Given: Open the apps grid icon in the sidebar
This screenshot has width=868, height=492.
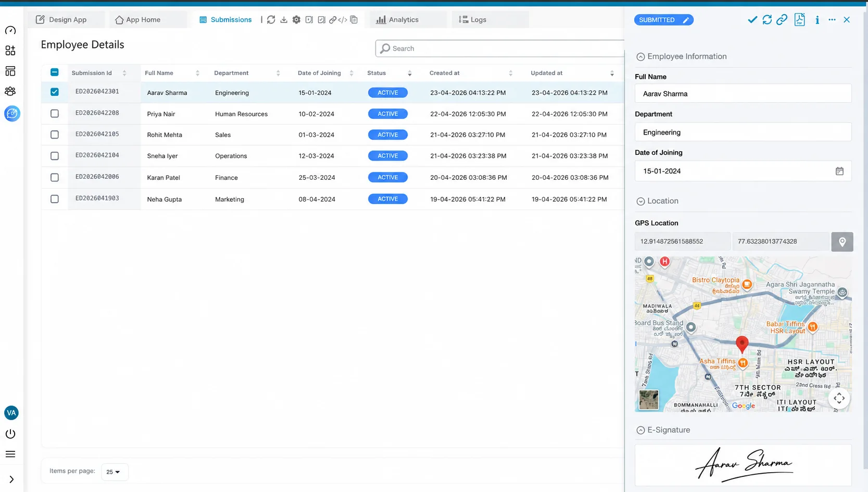Looking at the screenshot, I should [10, 51].
